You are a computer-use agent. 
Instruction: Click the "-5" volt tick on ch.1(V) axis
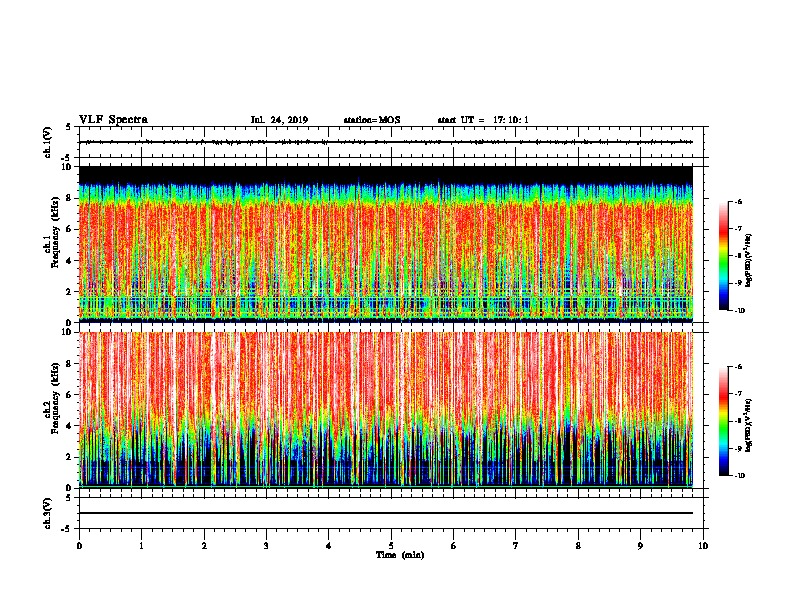point(67,158)
